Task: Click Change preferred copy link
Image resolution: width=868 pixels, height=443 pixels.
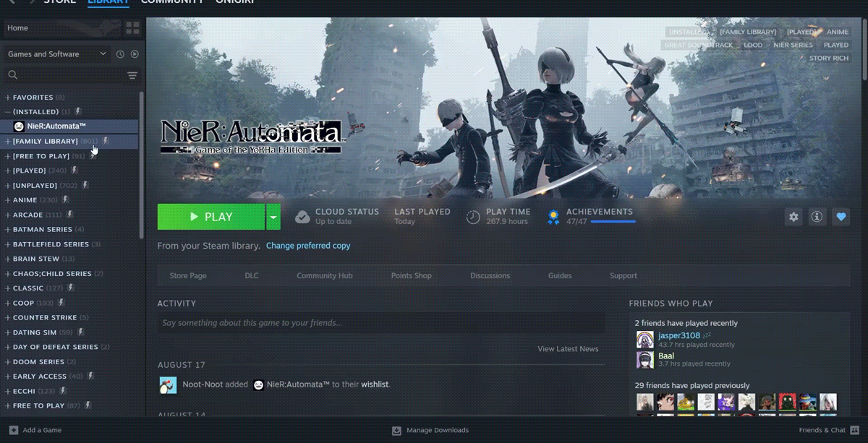Action: (308, 246)
